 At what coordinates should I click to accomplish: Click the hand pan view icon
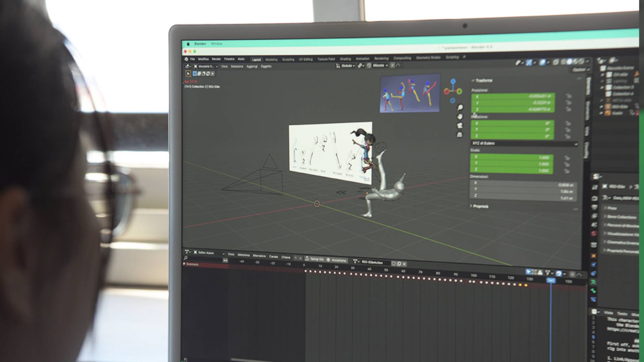(x=460, y=117)
